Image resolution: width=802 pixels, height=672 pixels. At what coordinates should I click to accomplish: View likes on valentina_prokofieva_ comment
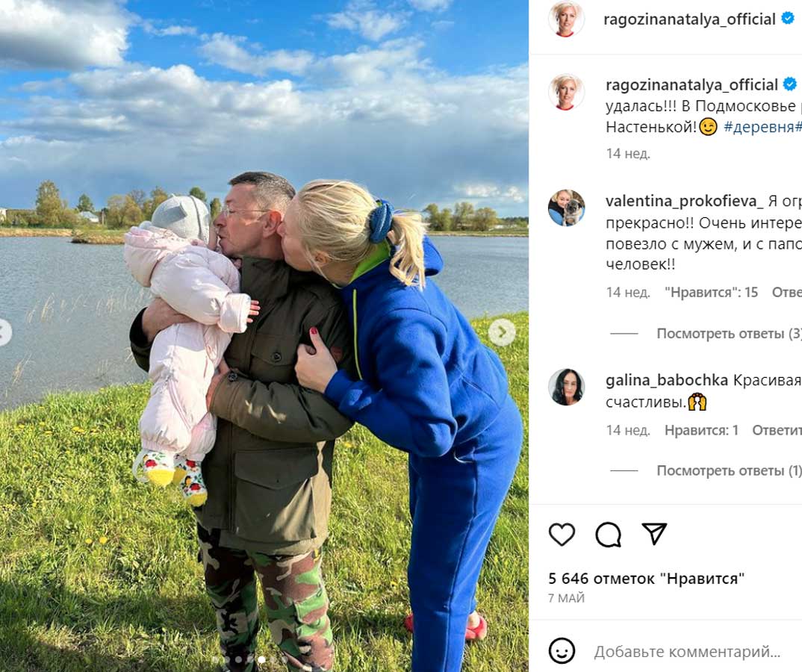[711, 293]
